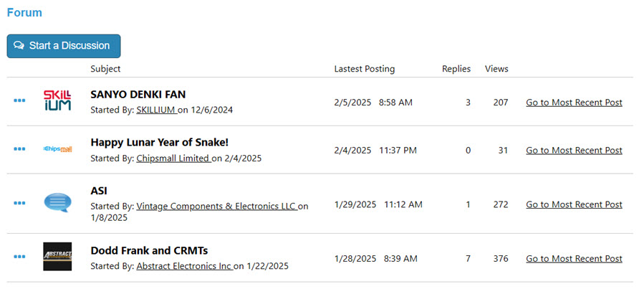
Task: Open three-dot menu for SANYO DENKI FAN
Action: (x=19, y=101)
